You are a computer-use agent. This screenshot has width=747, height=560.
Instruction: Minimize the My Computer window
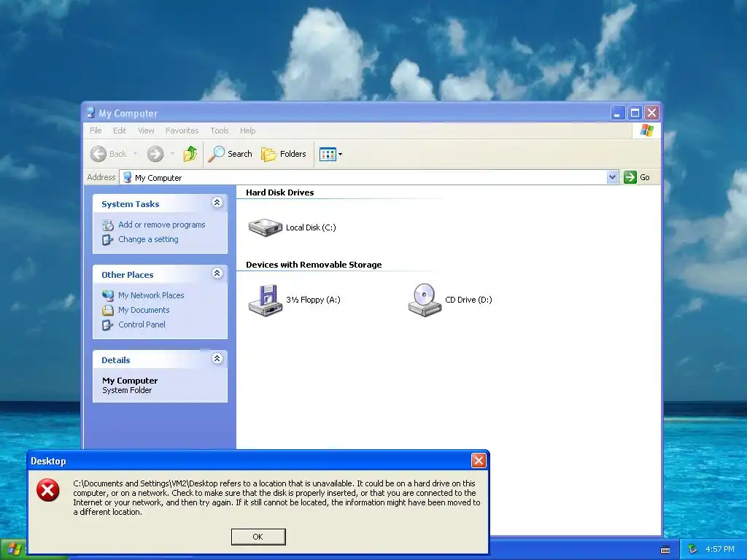coord(617,113)
